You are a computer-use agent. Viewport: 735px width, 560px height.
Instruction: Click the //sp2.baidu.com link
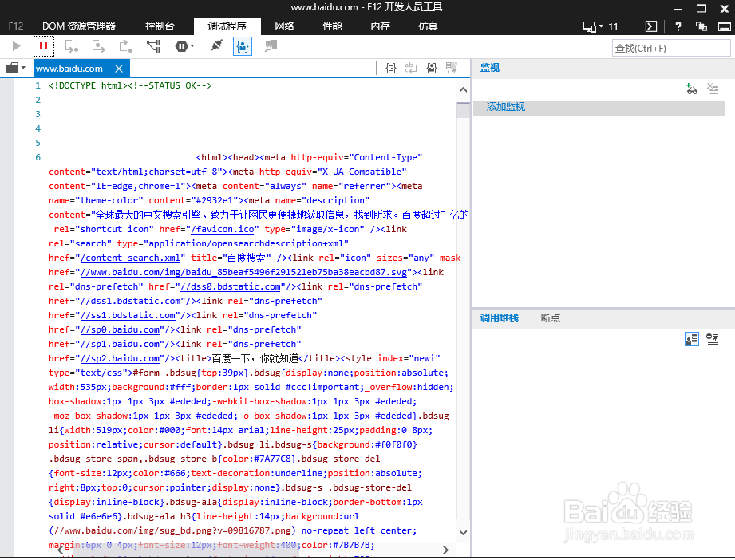point(120,358)
